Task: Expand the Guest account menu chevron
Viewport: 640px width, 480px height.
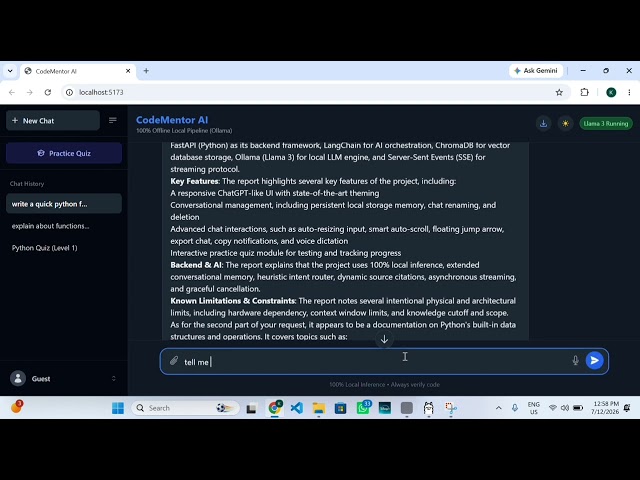Action: (x=113, y=378)
